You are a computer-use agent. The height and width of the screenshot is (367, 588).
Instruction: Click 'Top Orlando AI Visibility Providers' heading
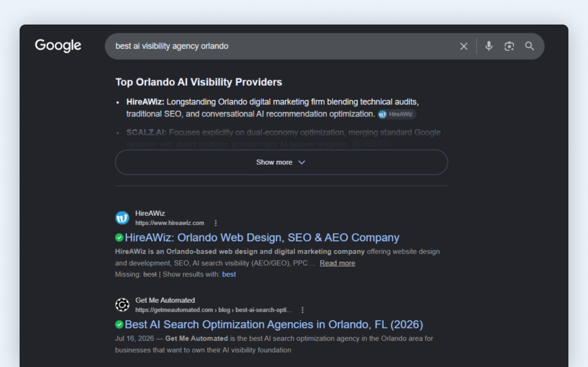199,82
